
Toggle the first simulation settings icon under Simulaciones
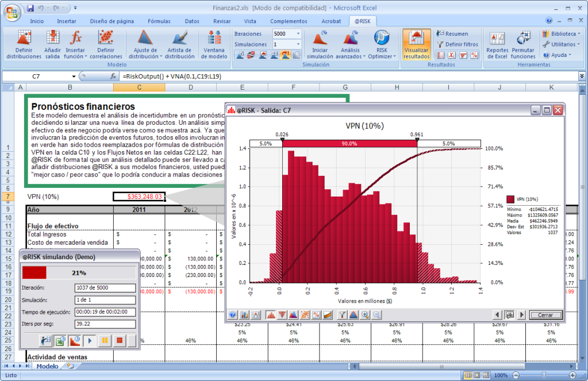[239, 55]
